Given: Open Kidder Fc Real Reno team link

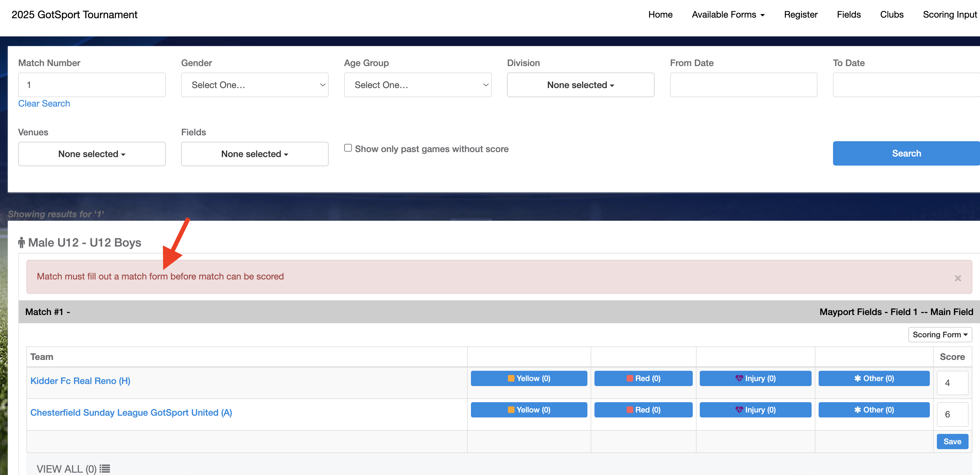Looking at the screenshot, I should 80,380.
